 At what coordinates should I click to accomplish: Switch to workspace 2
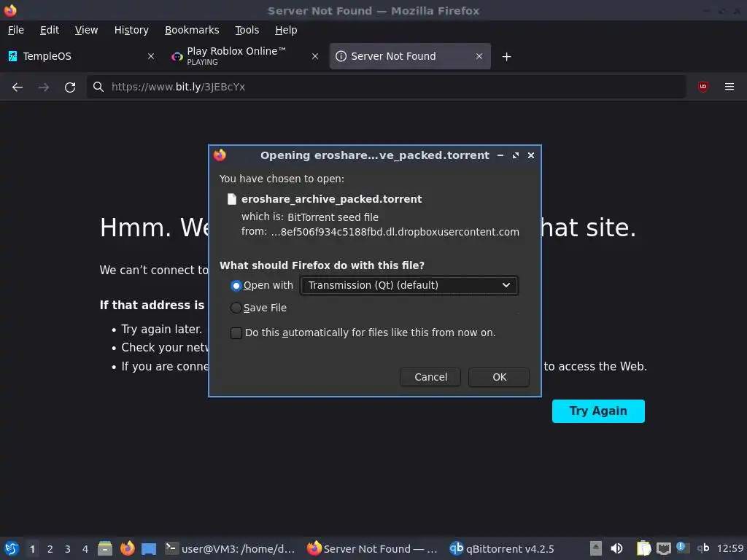coord(50,549)
